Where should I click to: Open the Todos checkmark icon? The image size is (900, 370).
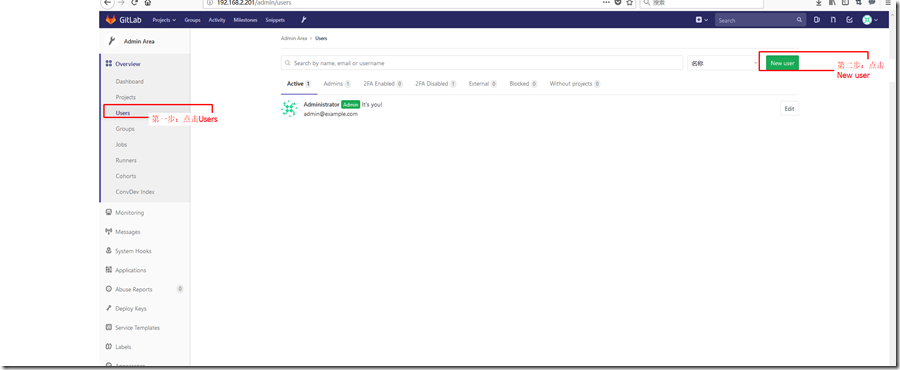pos(849,20)
